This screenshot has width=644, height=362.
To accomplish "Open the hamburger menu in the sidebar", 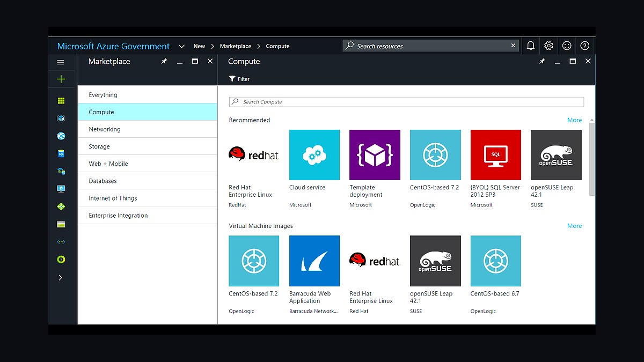I will tap(61, 62).
